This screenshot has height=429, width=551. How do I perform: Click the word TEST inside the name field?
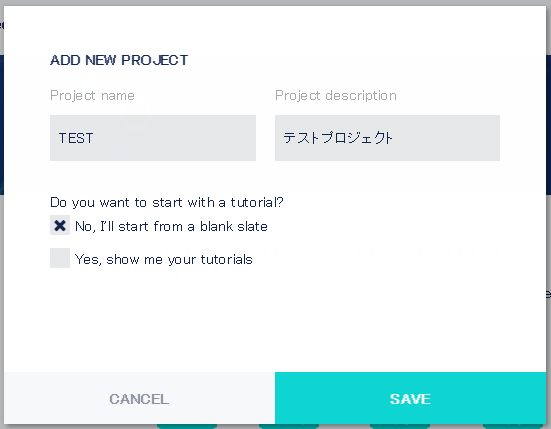[76, 138]
